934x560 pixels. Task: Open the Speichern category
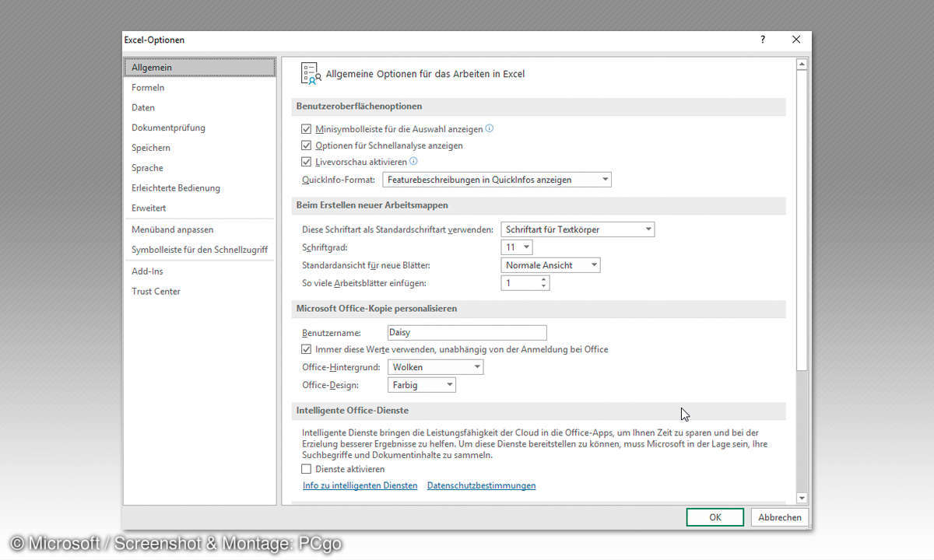pyautogui.click(x=200, y=148)
